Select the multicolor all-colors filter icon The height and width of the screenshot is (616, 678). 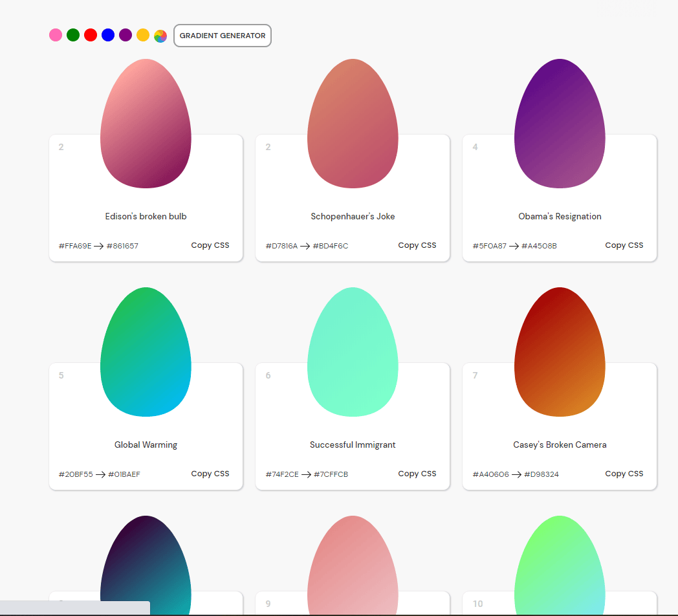pyautogui.click(x=160, y=36)
